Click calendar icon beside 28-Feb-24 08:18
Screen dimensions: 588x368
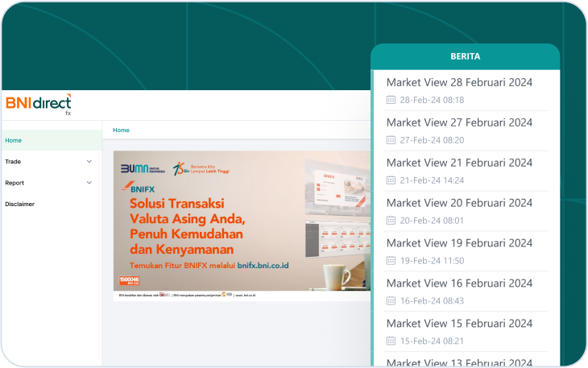391,100
